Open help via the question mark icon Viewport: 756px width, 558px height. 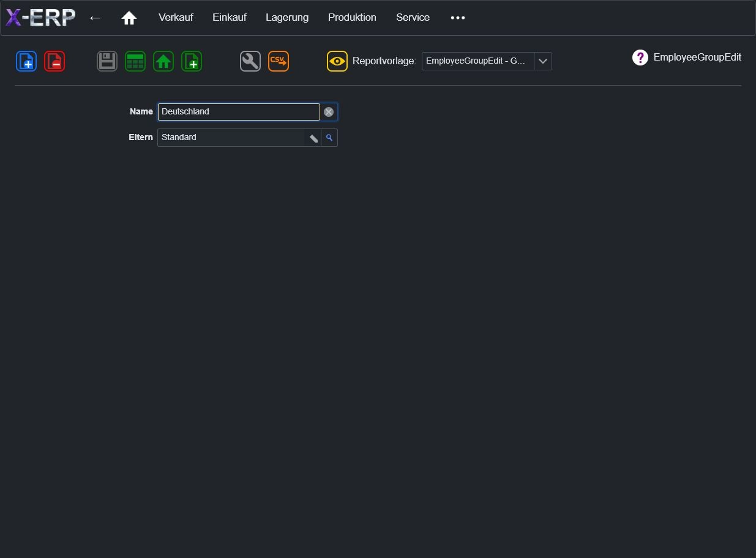point(640,58)
